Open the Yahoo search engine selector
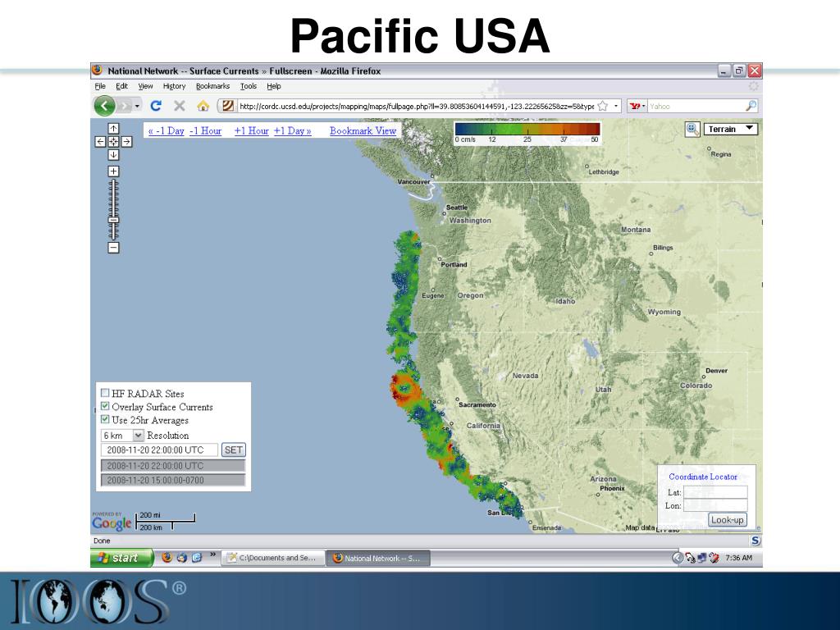This screenshot has height=630, width=840. point(637,106)
